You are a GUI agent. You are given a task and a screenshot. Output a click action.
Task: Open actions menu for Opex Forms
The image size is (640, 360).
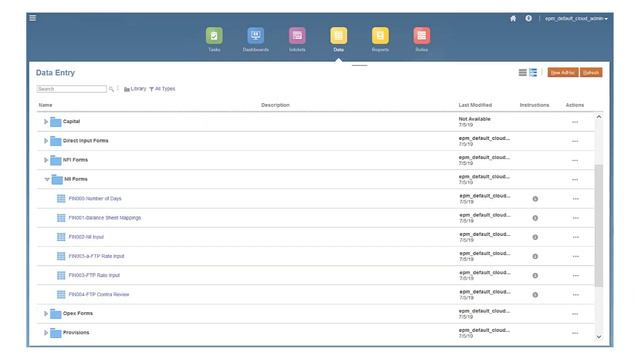click(575, 314)
